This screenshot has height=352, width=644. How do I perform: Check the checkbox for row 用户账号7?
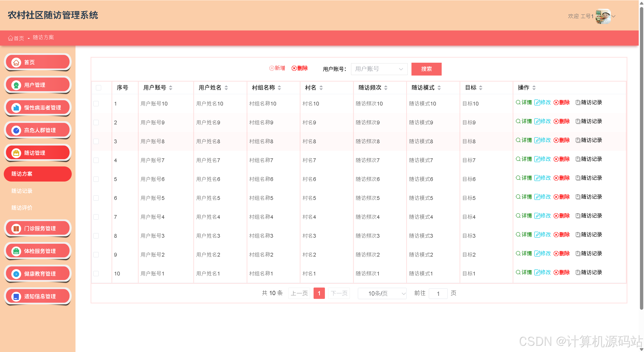(x=96, y=160)
